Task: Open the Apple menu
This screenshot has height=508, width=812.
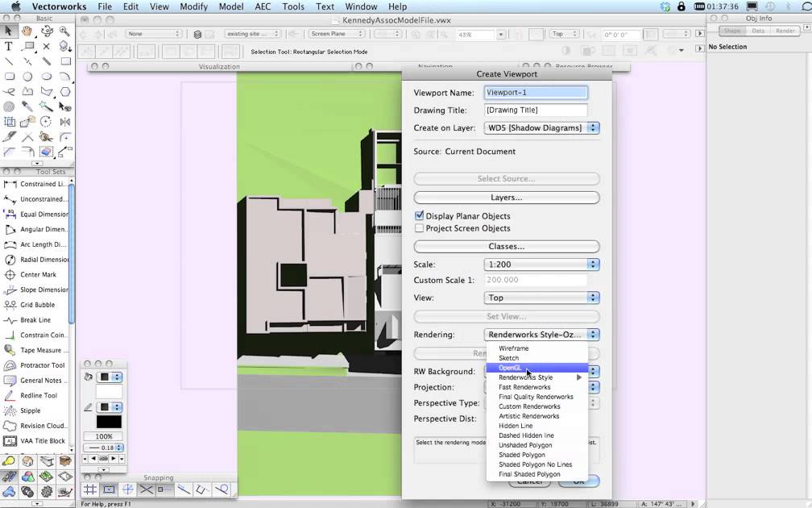Action: click(16, 6)
